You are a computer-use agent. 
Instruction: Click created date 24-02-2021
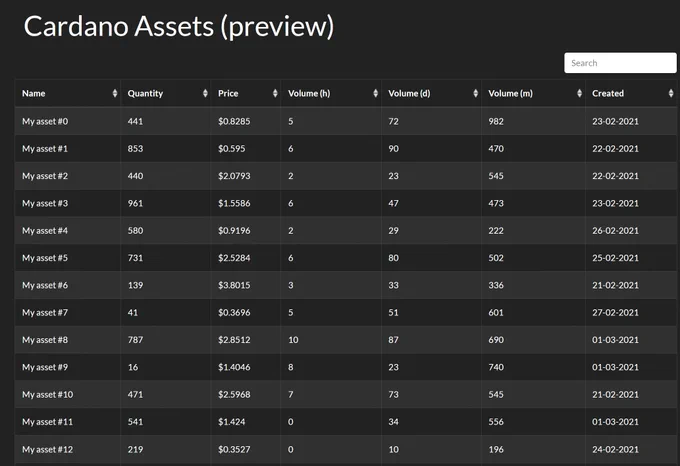(615, 450)
